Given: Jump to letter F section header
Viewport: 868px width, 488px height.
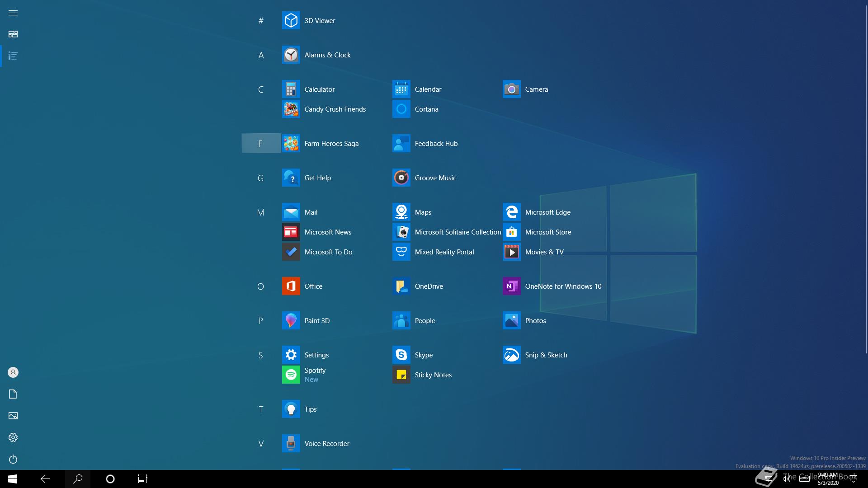Looking at the screenshot, I should pos(261,144).
